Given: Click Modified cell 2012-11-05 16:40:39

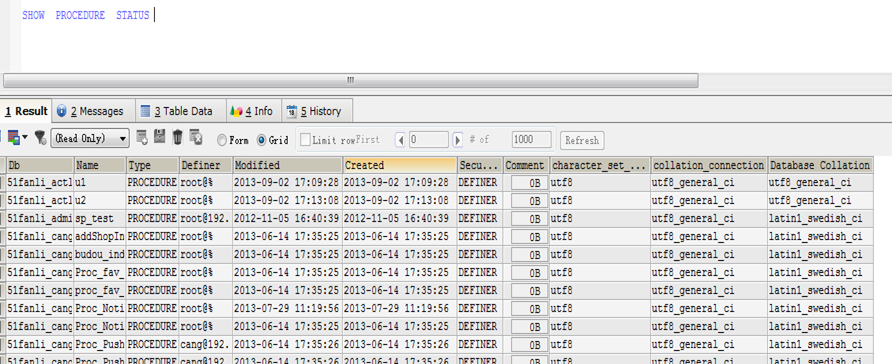Looking at the screenshot, I should tap(288, 218).
